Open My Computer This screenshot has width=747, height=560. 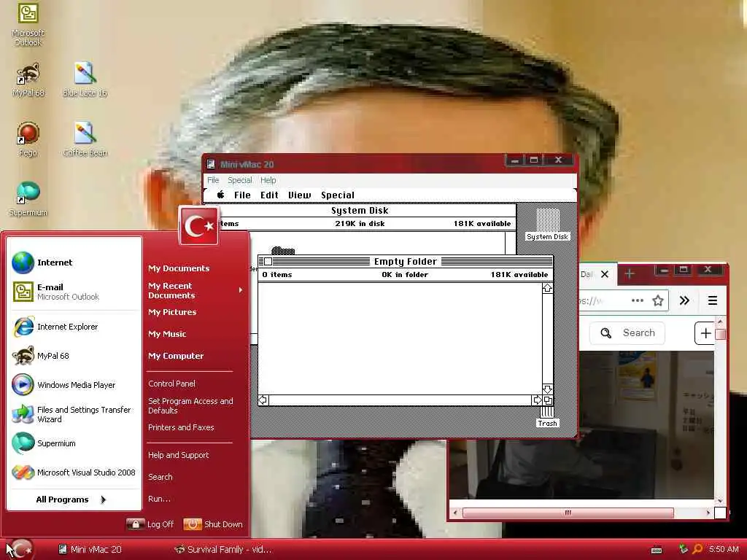[x=176, y=356]
